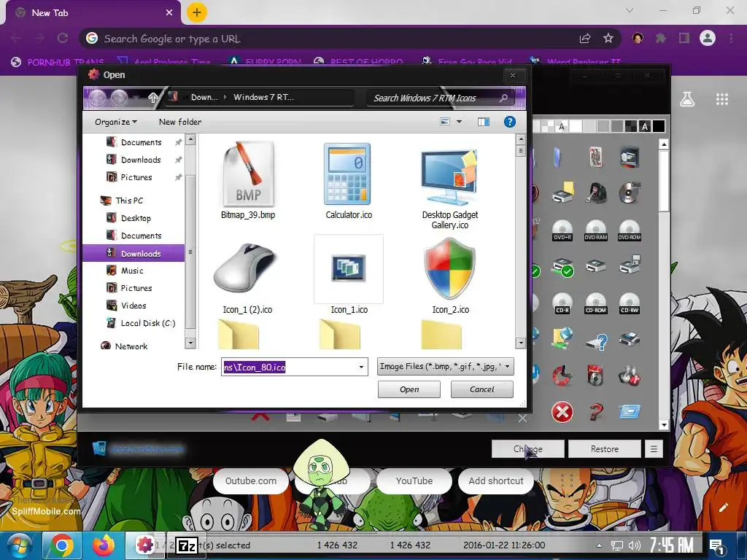Click the navigation tree scrollbar up arrow
The height and width of the screenshot is (560, 747).
[190, 140]
